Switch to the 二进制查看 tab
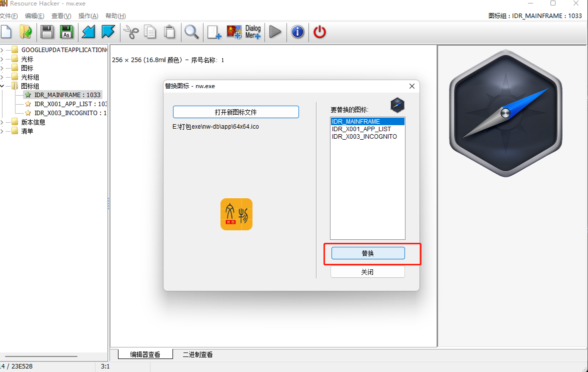588x372 pixels. [197, 354]
